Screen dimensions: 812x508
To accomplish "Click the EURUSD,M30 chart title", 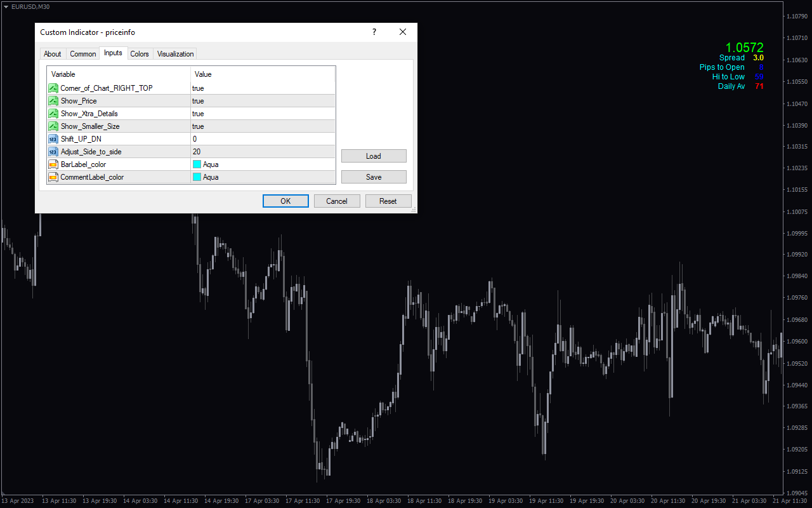I will pyautogui.click(x=30, y=6).
